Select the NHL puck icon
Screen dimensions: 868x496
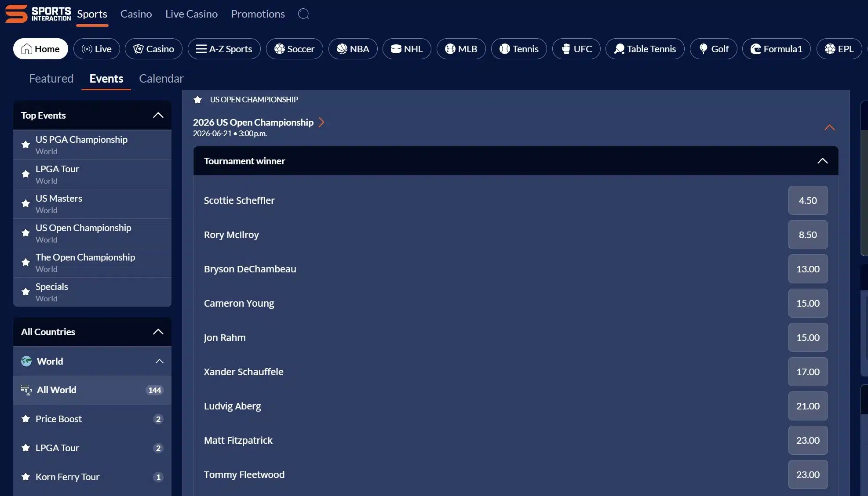[x=396, y=49]
